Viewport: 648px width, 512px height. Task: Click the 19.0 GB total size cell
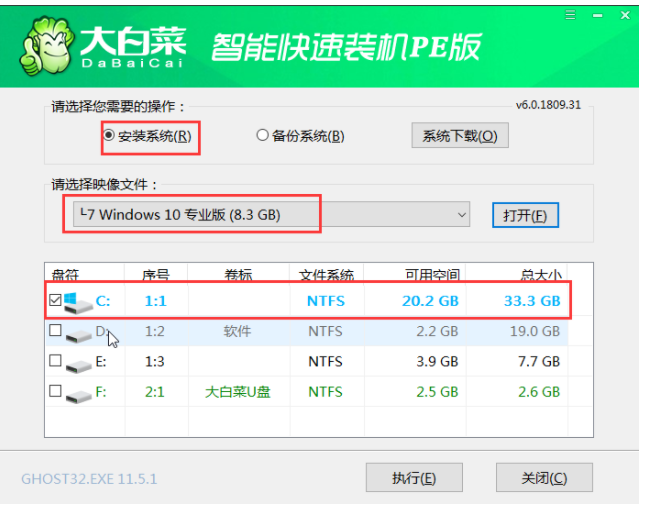535,331
